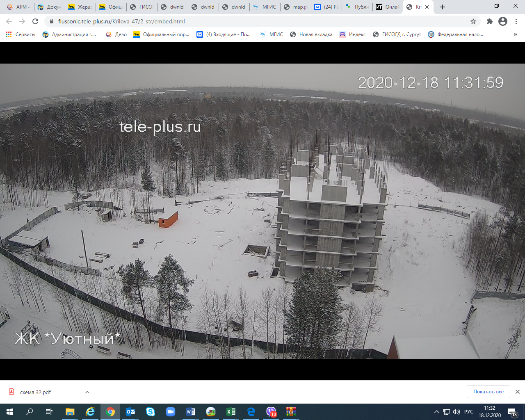Show hidden system tray icons
The height and width of the screenshot is (420, 525).
pos(437,412)
